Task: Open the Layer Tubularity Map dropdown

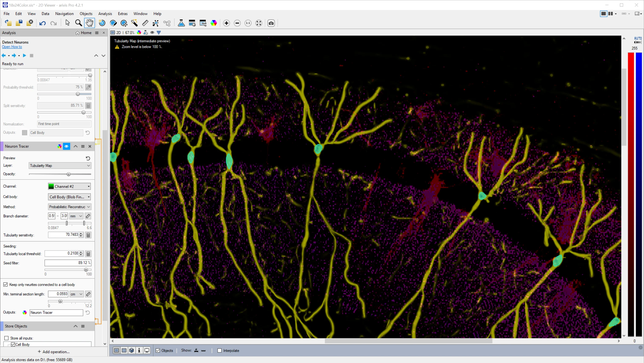Action: coord(60,166)
